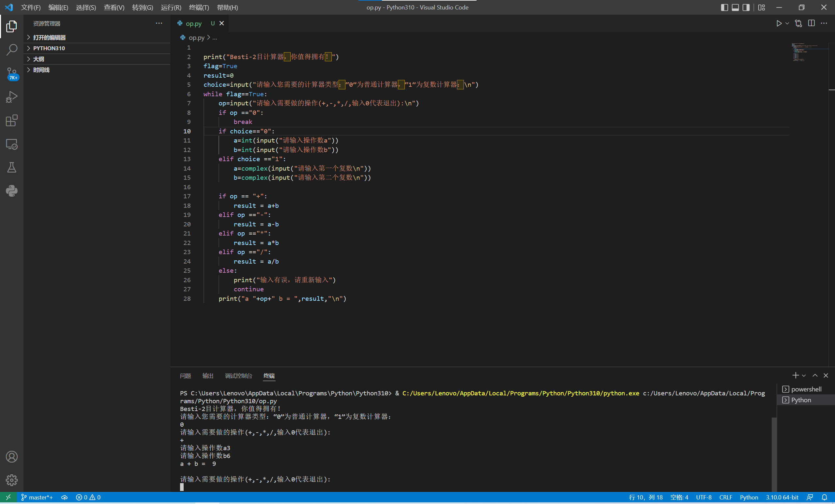Open the Run and Debug view
This screenshot has width=835, height=504.
click(x=11, y=97)
